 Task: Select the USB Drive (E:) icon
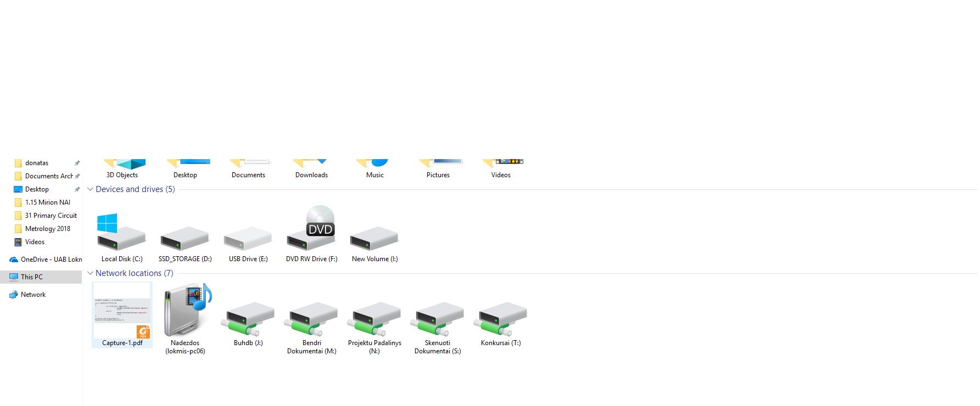[248, 239]
